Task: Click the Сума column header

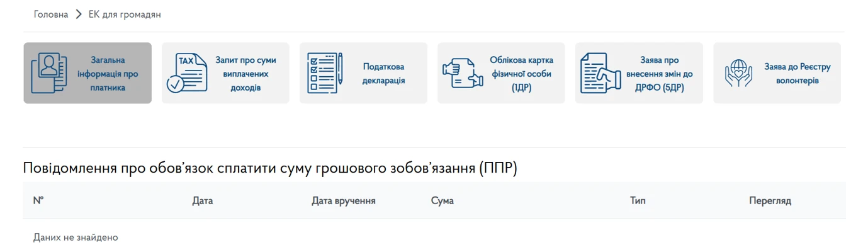Action: [442, 201]
